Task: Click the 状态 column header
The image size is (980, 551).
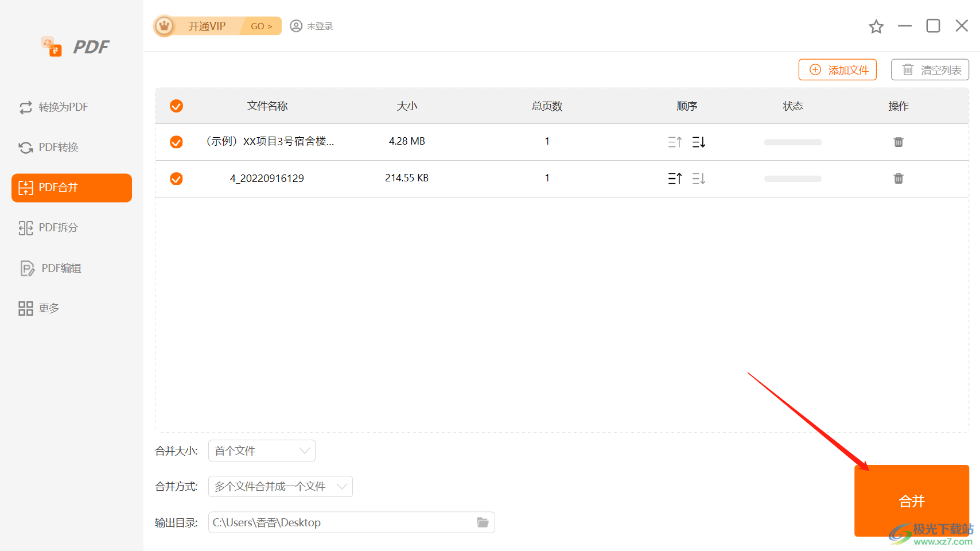Action: [x=793, y=106]
